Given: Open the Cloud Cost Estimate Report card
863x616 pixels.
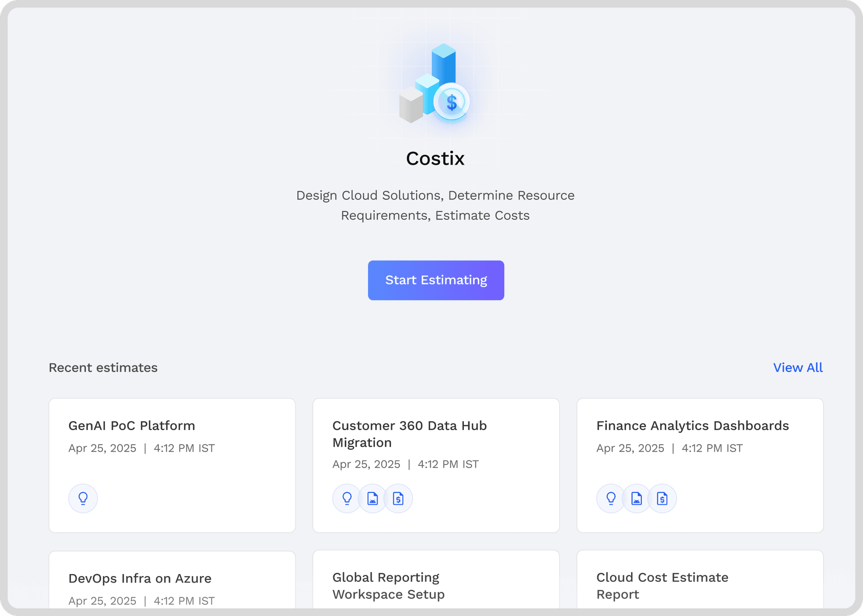Looking at the screenshot, I should (699, 584).
